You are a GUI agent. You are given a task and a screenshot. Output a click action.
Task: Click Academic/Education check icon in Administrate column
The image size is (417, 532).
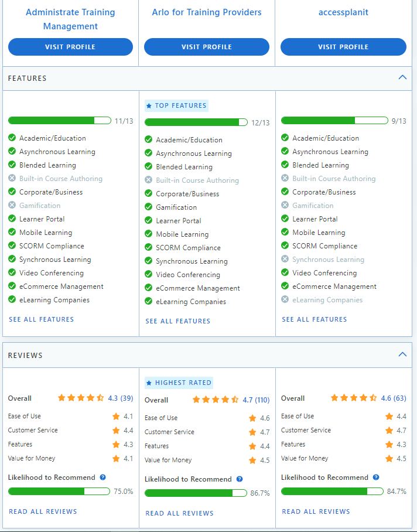(x=12, y=138)
